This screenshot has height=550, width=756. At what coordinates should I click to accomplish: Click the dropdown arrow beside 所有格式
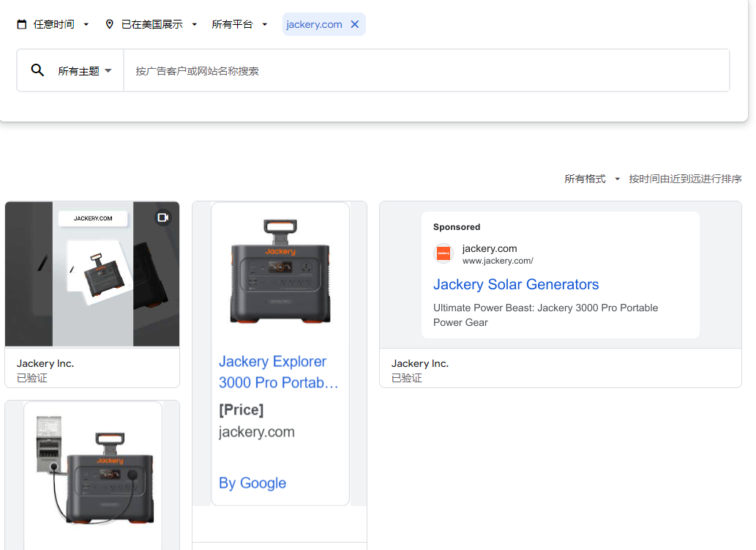tap(617, 178)
